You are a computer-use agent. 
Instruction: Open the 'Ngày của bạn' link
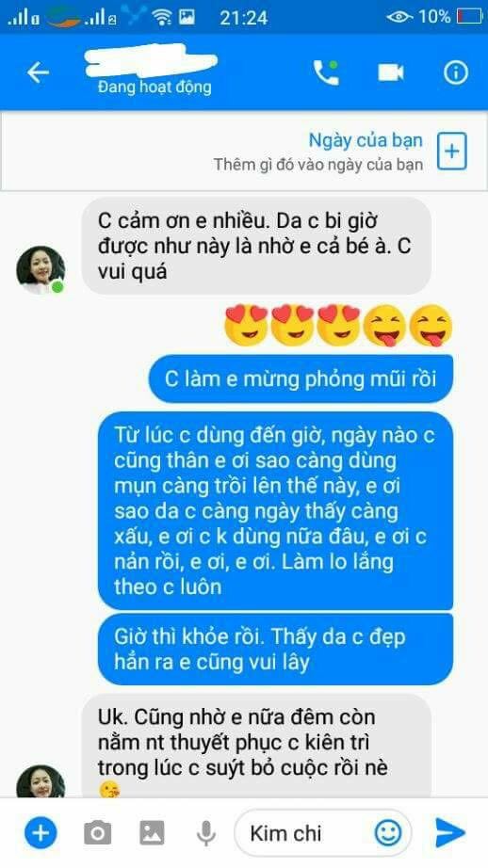click(366, 140)
